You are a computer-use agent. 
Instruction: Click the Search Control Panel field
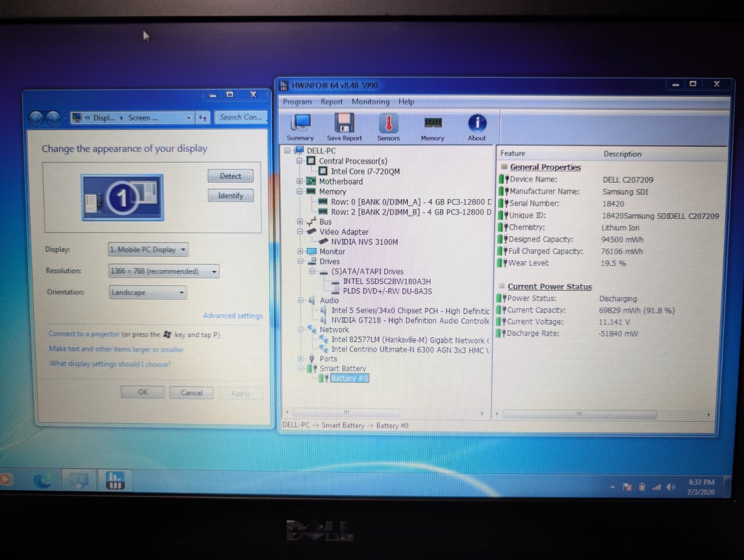pyautogui.click(x=241, y=117)
